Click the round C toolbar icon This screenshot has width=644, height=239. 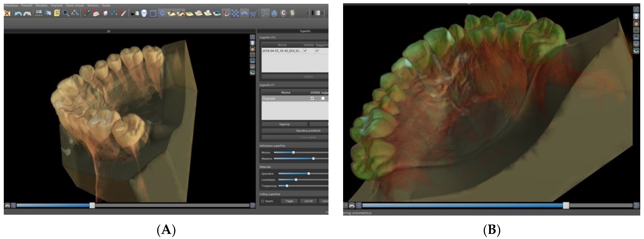pos(283,13)
